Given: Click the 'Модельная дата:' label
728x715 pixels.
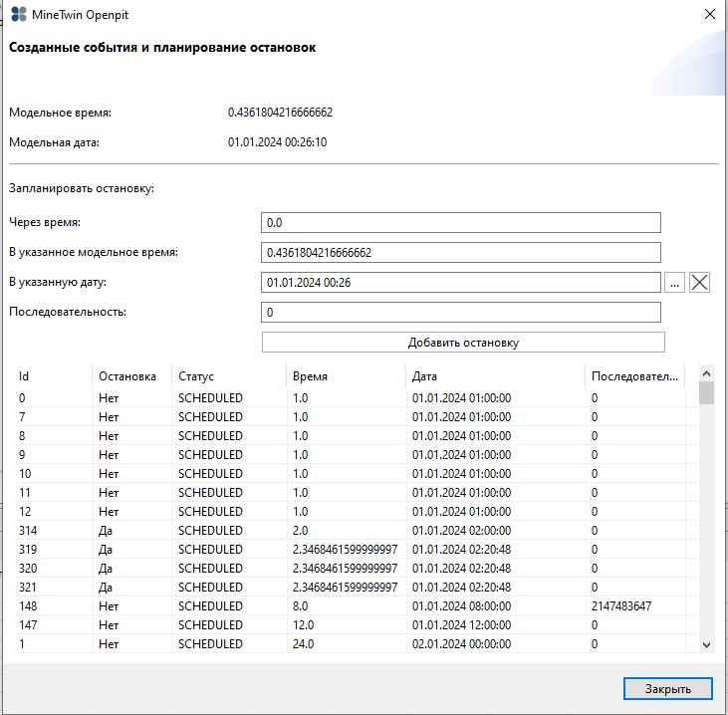Looking at the screenshot, I should [x=55, y=142].
